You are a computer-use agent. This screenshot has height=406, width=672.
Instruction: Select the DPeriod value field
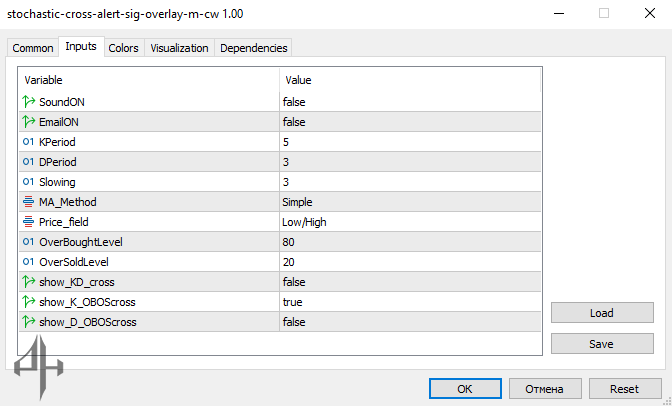coord(410,162)
